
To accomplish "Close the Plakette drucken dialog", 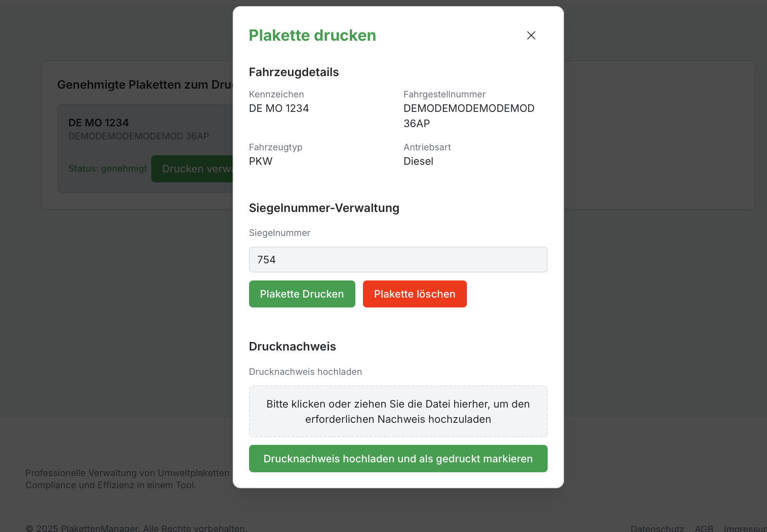I will pyautogui.click(x=531, y=35).
